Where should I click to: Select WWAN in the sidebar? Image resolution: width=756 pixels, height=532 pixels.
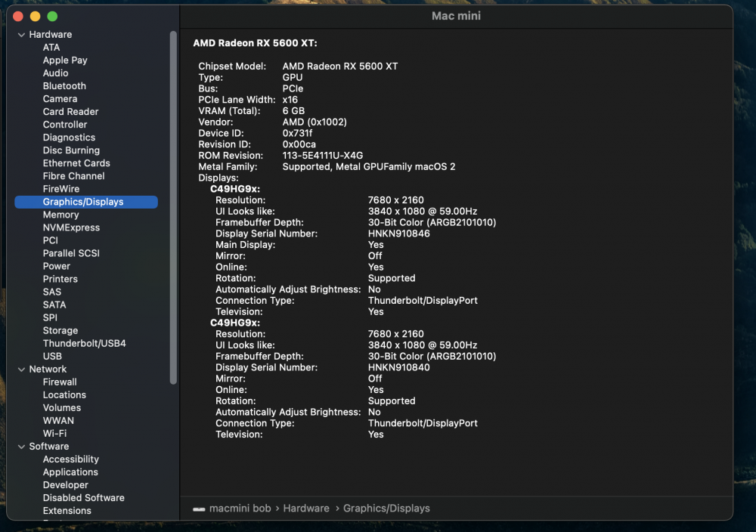(x=58, y=421)
